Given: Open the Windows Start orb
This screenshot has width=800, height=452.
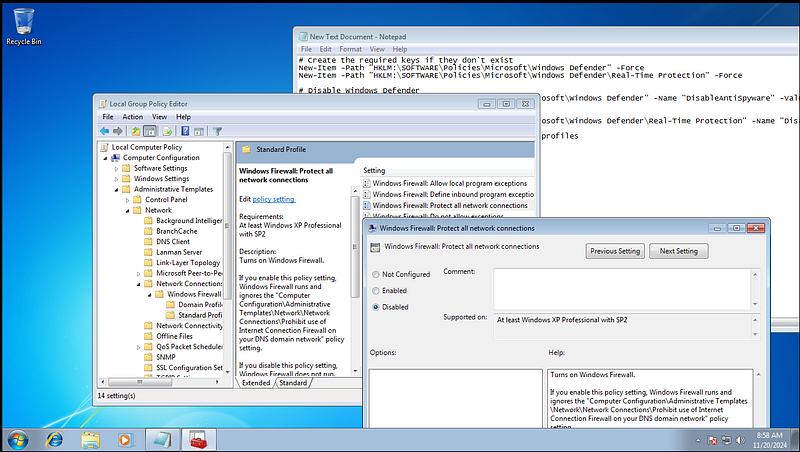Looking at the screenshot, I should point(18,439).
